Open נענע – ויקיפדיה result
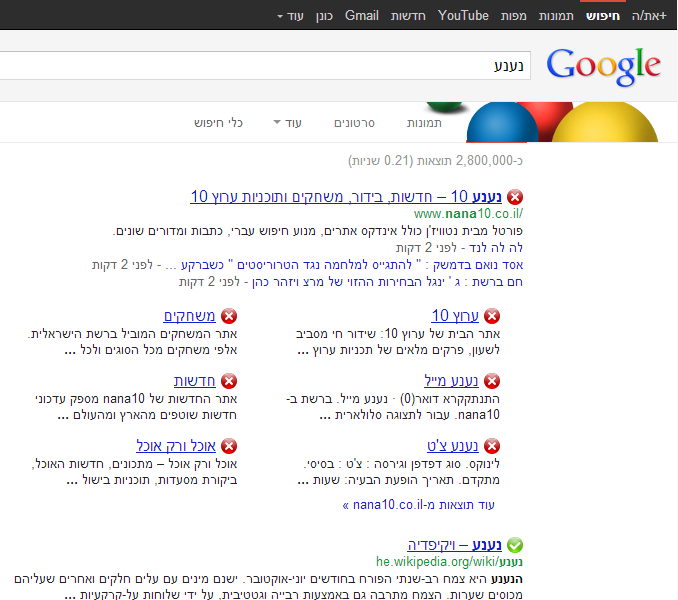 coord(454,545)
